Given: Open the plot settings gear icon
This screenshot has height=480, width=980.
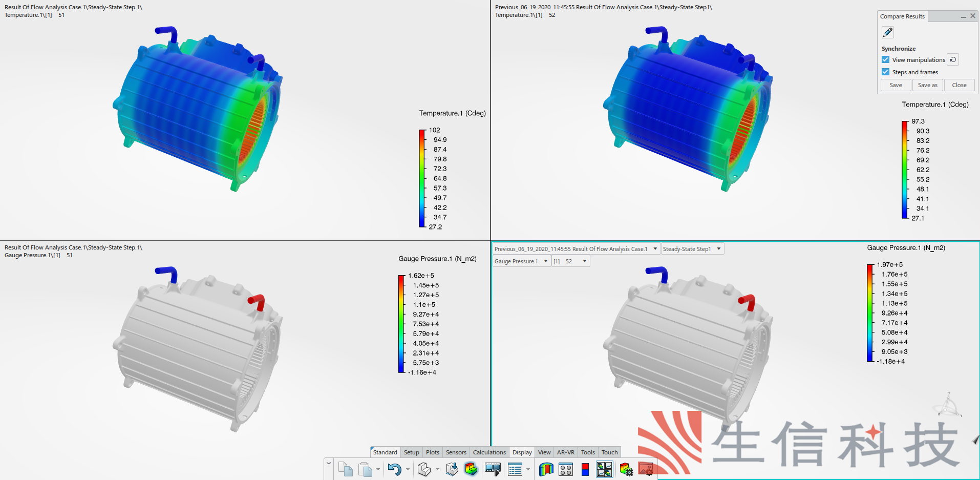Looking at the screenshot, I should 626,469.
